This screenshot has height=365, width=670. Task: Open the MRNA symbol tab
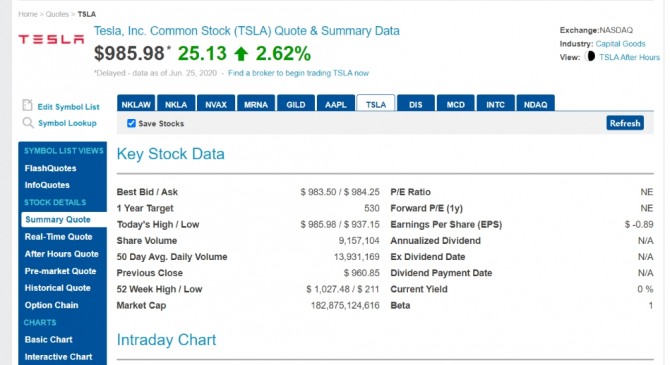(256, 103)
